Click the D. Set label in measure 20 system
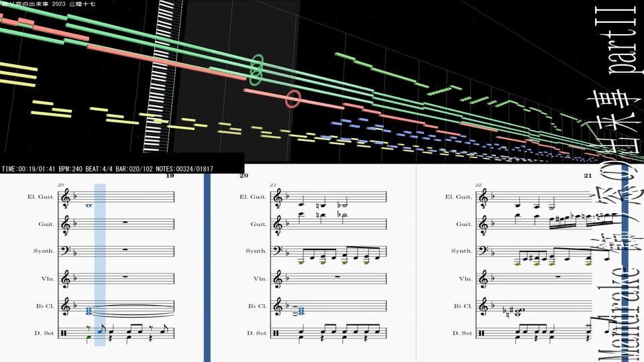The height and width of the screenshot is (362, 644). (x=44, y=333)
